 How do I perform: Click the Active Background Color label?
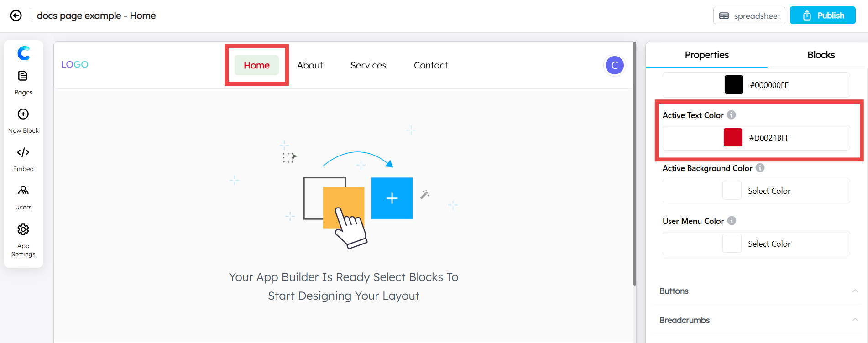(707, 168)
